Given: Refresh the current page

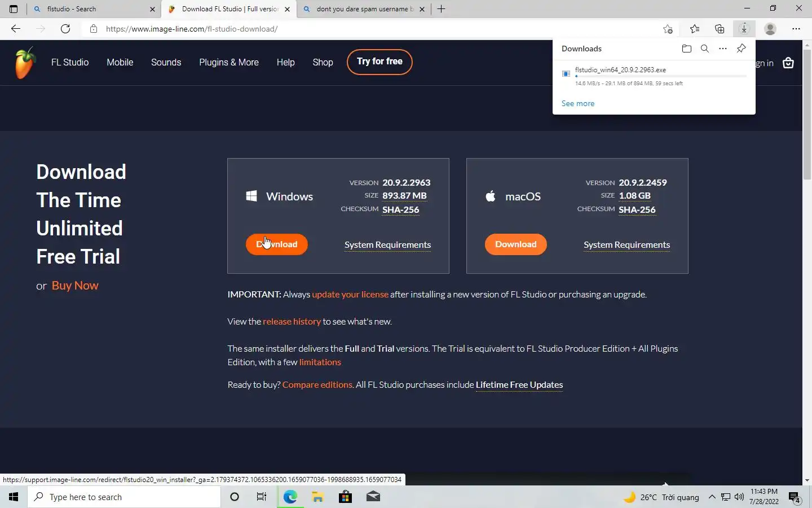Looking at the screenshot, I should (x=65, y=29).
